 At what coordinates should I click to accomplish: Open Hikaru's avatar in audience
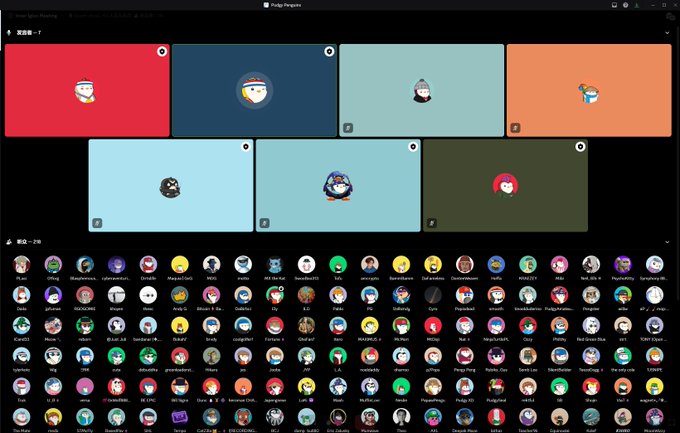click(x=212, y=356)
